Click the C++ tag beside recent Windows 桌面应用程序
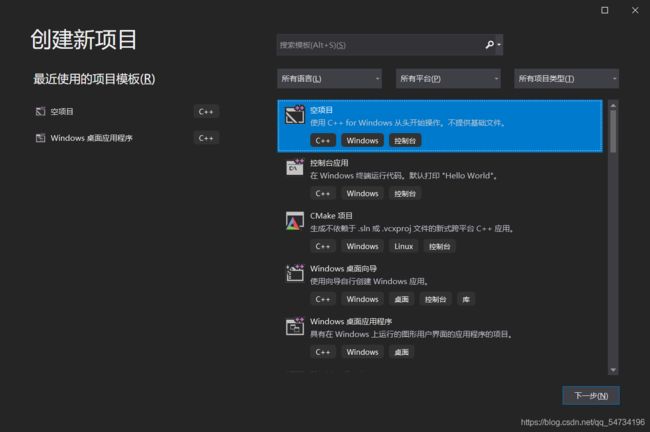 pyautogui.click(x=206, y=138)
